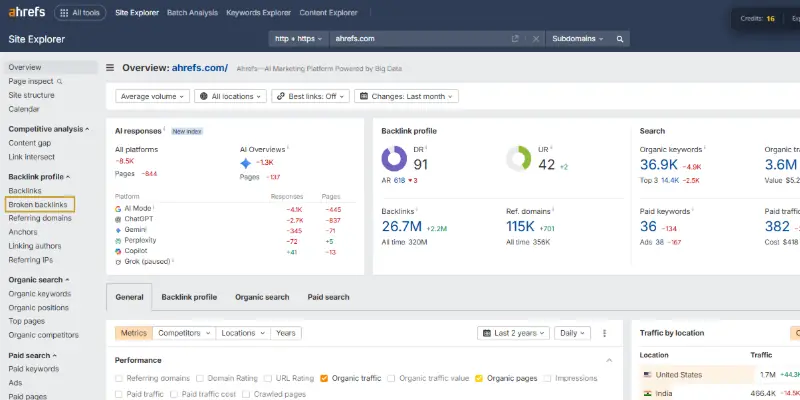Screen dimensions: 800x400
Task: Open Batch Analysis tool
Action: (x=192, y=13)
